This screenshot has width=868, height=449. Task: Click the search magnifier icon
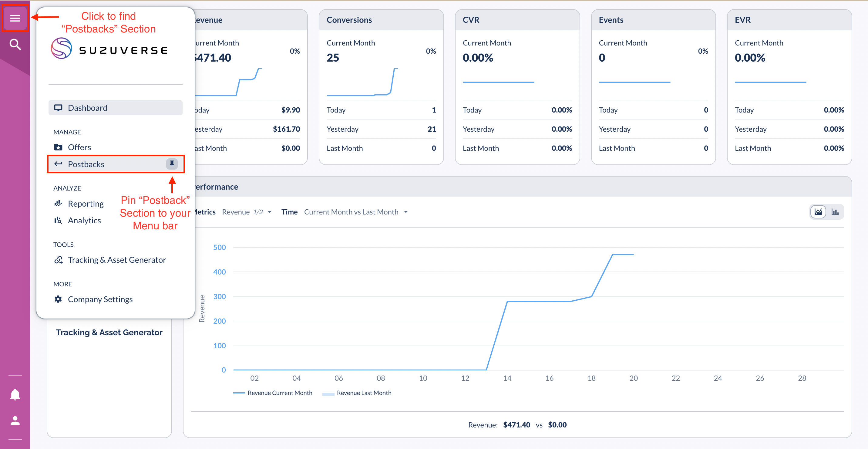point(15,44)
